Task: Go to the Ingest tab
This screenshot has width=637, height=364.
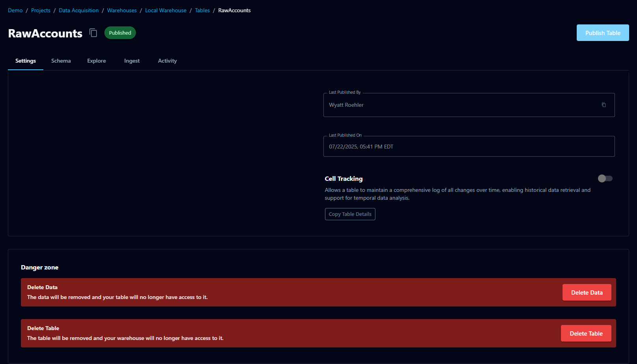Action: pyautogui.click(x=132, y=61)
